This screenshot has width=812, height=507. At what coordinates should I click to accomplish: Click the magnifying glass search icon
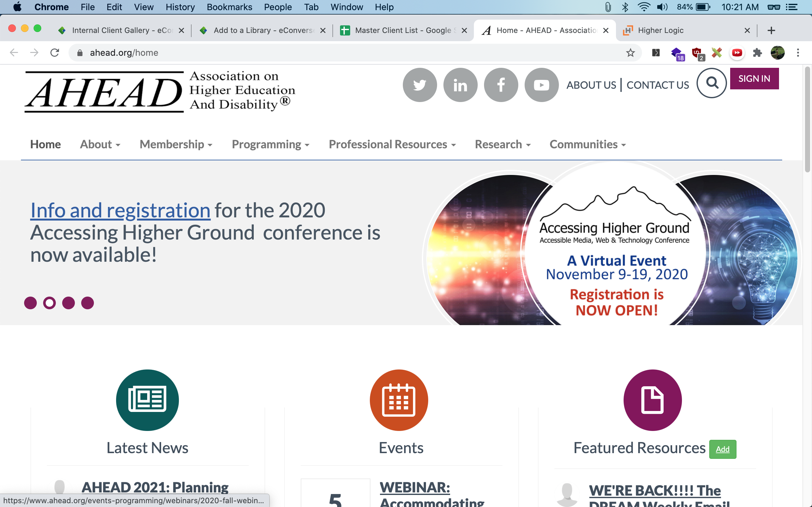coord(711,83)
